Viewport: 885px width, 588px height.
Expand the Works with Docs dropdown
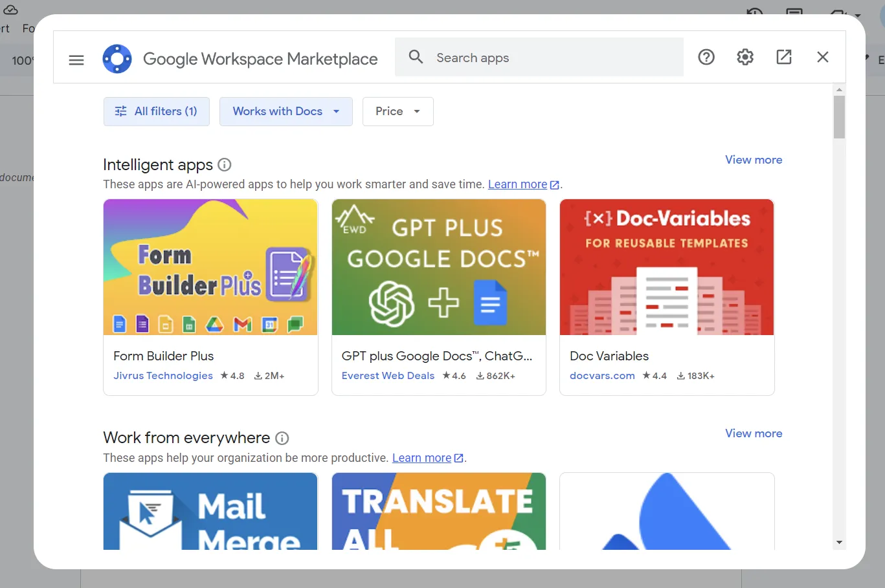(286, 111)
